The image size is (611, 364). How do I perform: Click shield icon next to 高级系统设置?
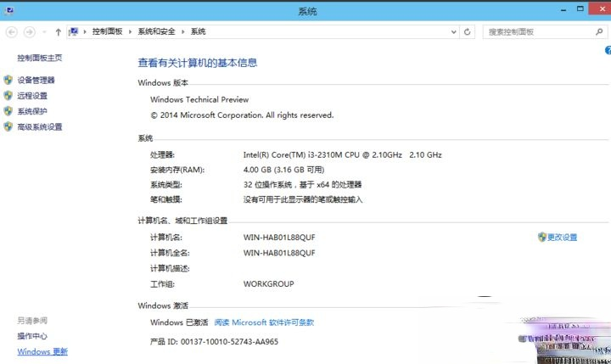(8, 126)
